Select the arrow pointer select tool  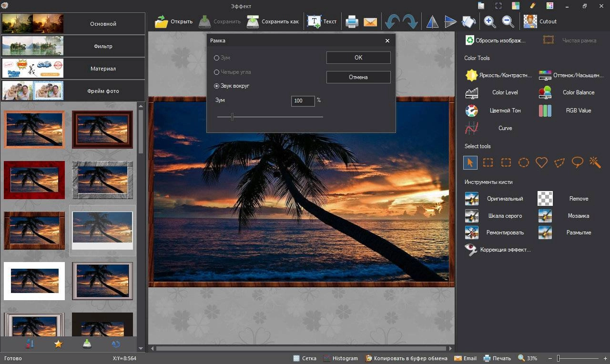coord(470,162)
